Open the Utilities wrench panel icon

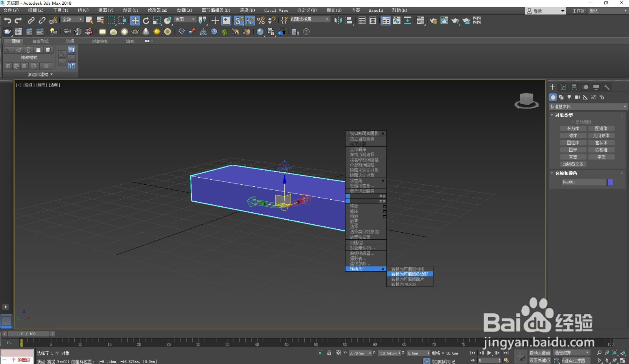click(x=607, y=87)
